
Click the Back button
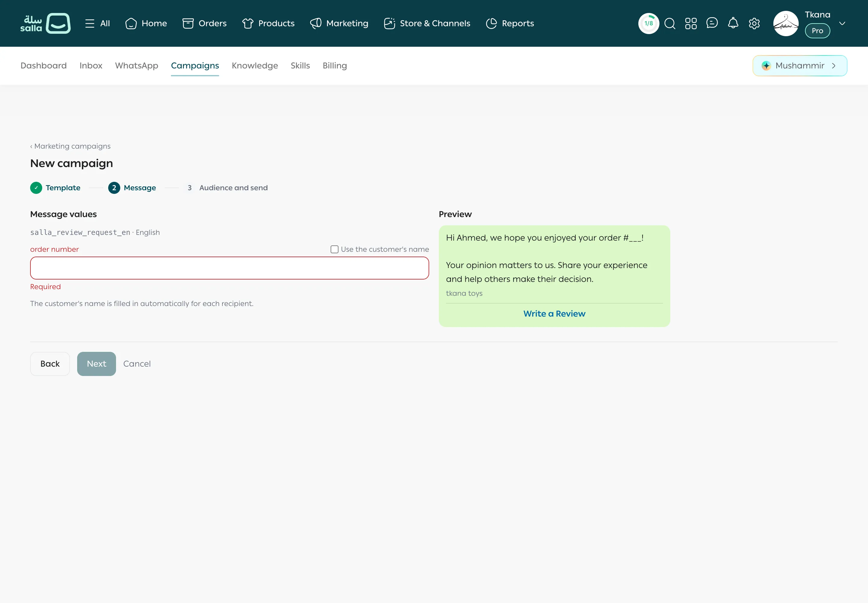click(50, 364)
